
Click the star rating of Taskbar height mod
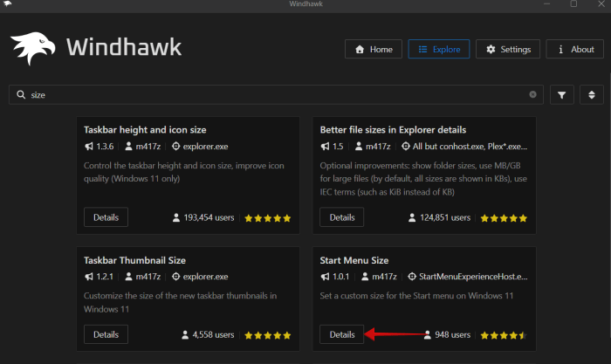click(267, 217)
